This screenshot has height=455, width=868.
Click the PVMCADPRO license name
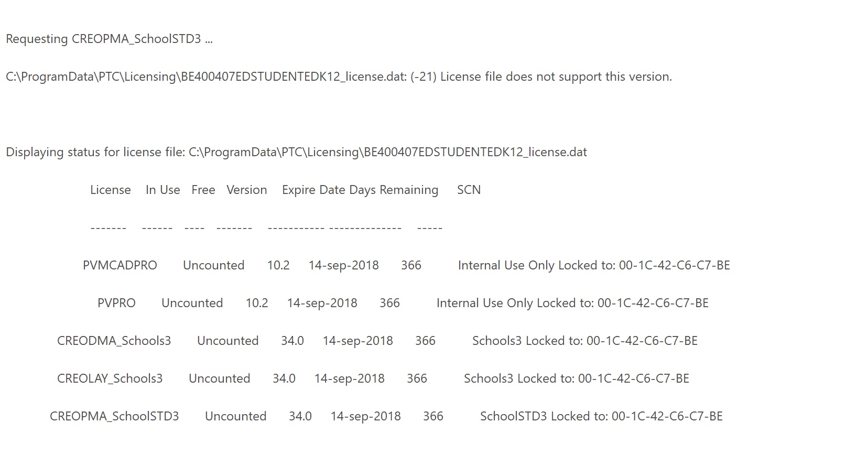(x=120, y=266)
